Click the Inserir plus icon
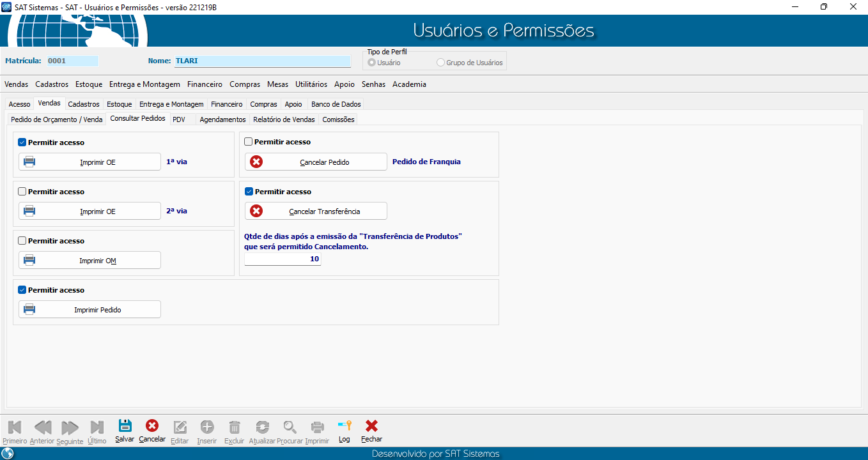This screenshot has width=868, height=460. click(x=207, y=427)
